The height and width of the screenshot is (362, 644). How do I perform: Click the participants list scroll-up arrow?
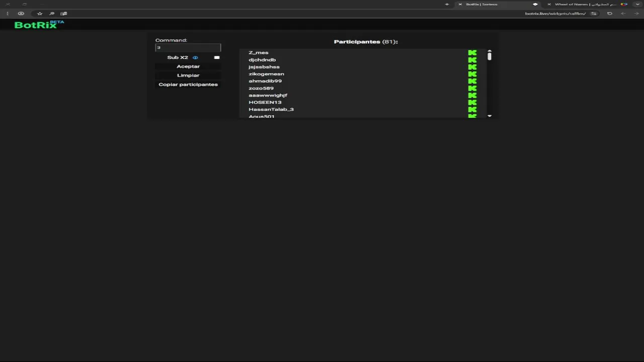pos(490,51)
